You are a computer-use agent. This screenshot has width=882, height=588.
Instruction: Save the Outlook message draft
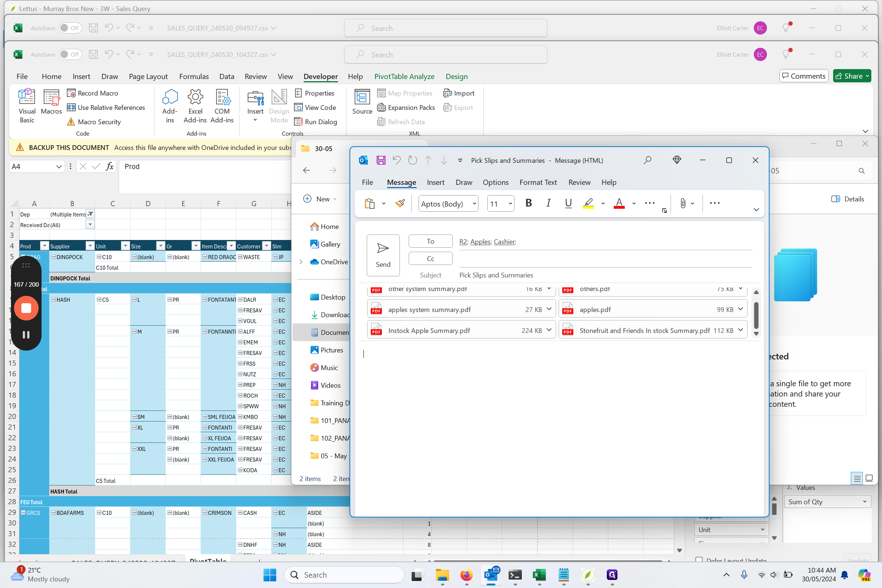coord(381,161)
